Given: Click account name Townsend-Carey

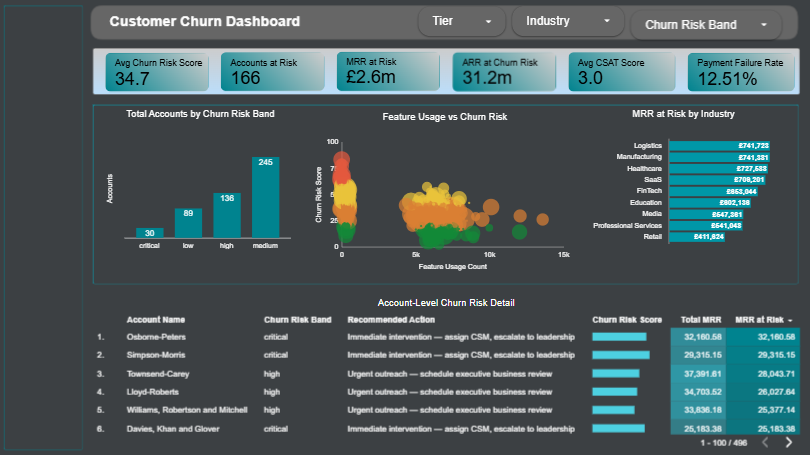Looking at the screenshot, I should click(158, 374).
